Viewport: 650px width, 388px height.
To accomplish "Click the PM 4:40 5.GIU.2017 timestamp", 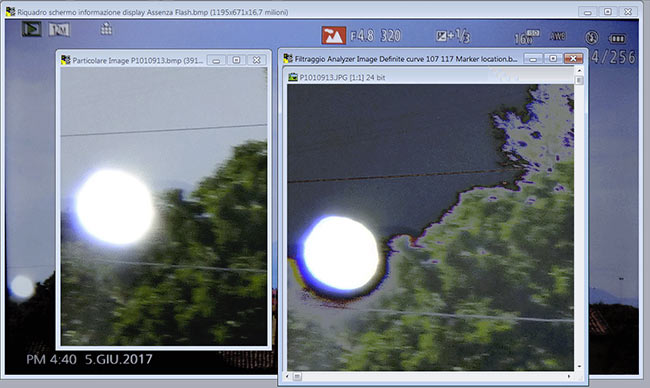I will [x=89, y=359].
